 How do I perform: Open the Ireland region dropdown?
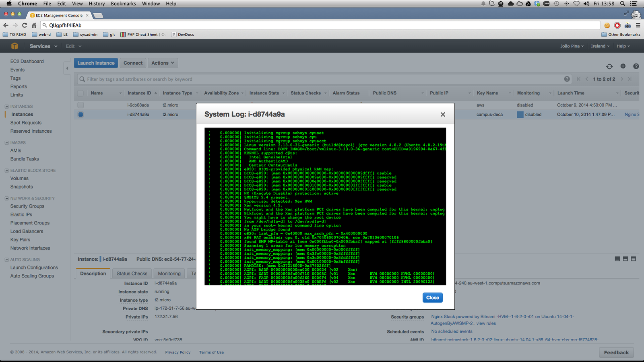[x=600, y=46]
